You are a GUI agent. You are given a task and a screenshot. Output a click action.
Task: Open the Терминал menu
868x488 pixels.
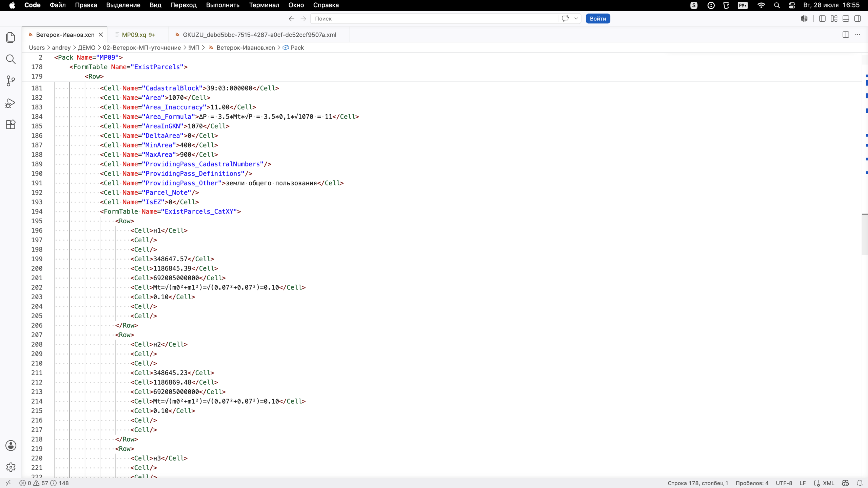point(264,5)
